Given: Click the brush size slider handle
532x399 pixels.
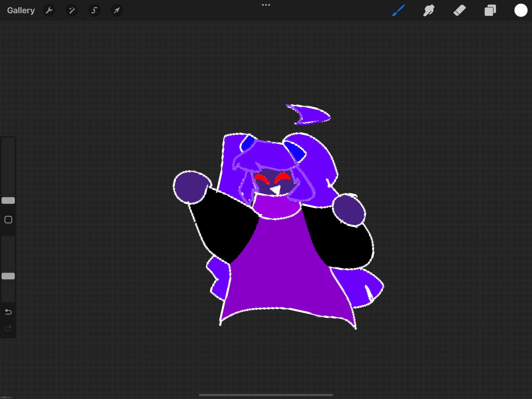Looking at the screenshot, I should click(x=8, y=200).
